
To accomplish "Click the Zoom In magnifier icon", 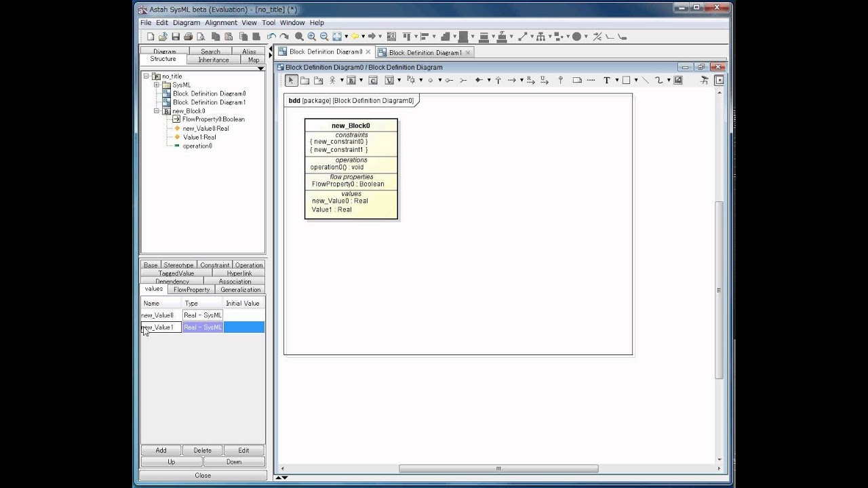I will click(311, 37).
